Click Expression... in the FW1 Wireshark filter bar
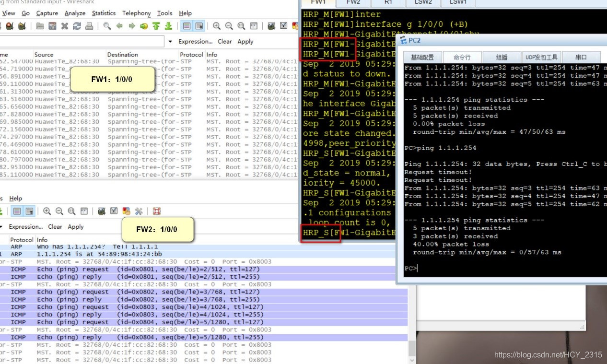Viewport: 607px width, 364px height. (x=196, y=42)
